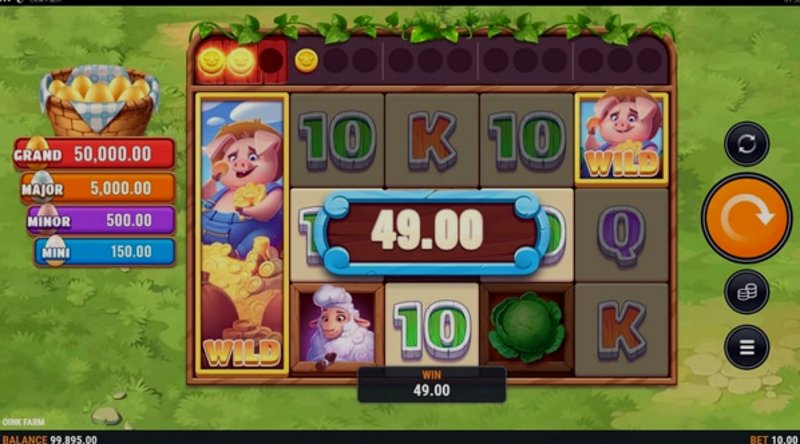Click the MAJOR 5,000.00 jackpot banner
The height and width of the screenshot is (444, 800).
point(98,188)
